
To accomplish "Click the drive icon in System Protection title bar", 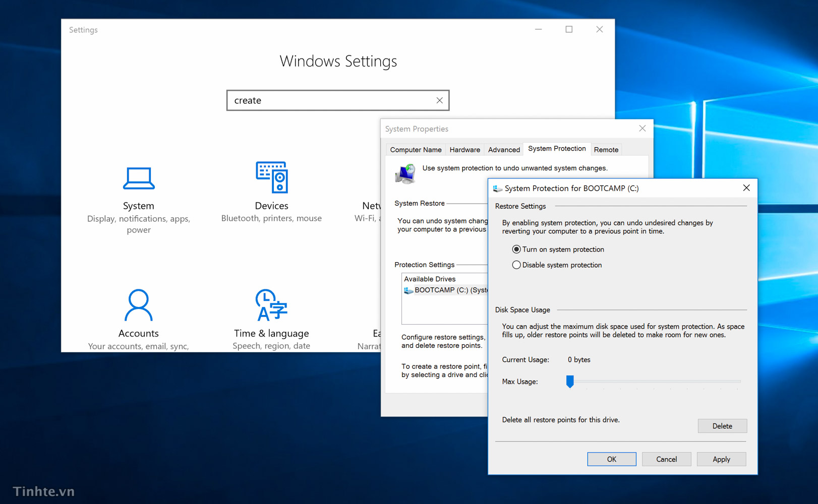I will click(x=497, y=188).
